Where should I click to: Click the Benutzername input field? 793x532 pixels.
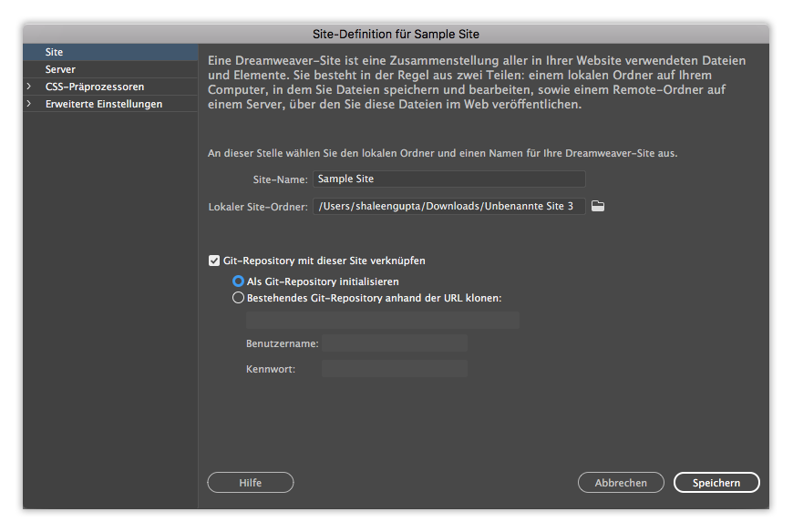tap(394, 343)
